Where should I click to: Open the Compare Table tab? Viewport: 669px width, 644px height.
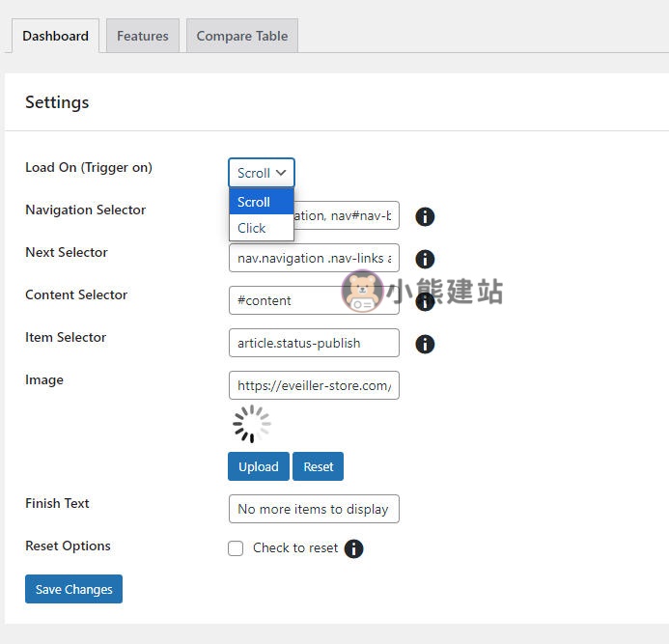242,36
